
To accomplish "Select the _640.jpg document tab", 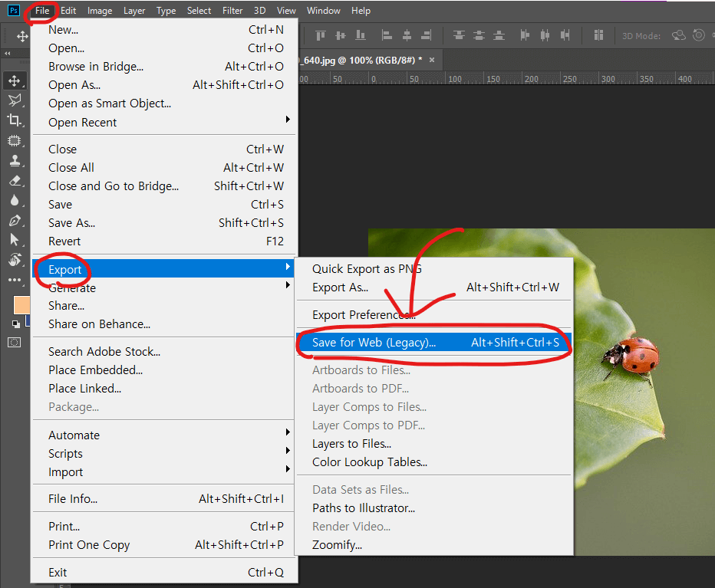I will [363, 60].
